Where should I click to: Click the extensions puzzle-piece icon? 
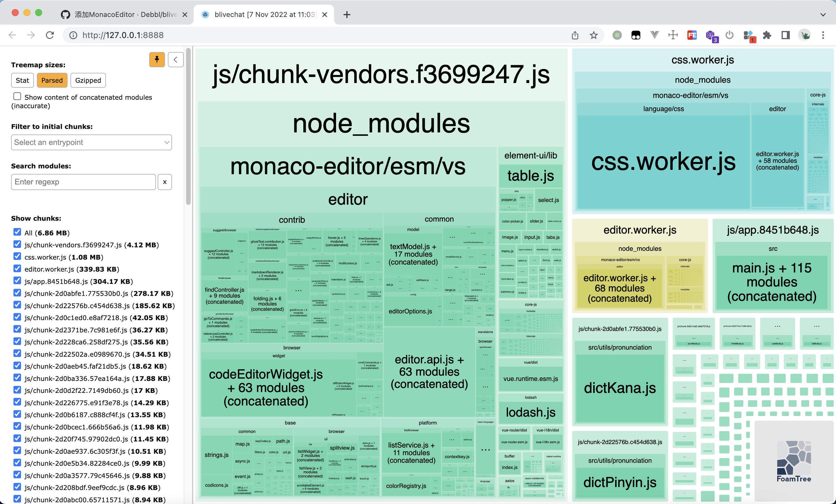click(x=768, y=35)
